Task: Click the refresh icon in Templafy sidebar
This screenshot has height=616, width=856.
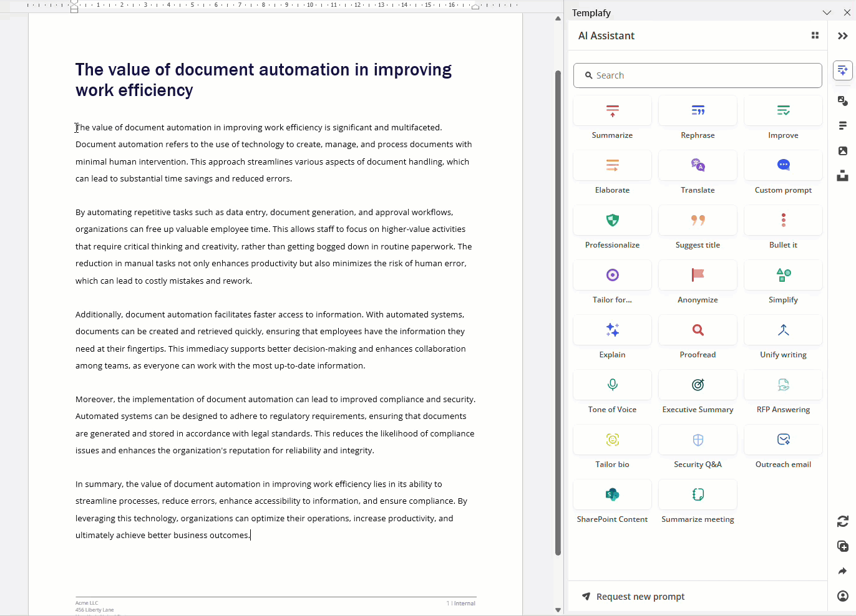Action: pos(842,521)
